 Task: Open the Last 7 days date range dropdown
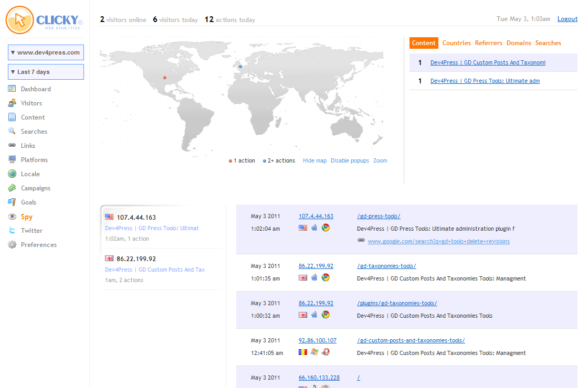(46, 72)
